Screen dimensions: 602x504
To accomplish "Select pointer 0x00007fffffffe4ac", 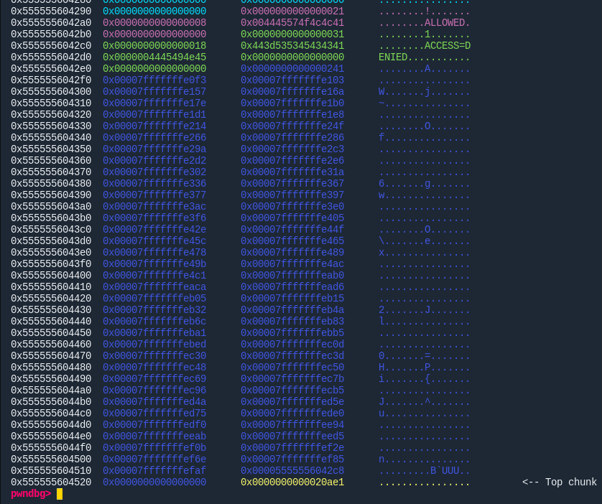I will [292, 264].
